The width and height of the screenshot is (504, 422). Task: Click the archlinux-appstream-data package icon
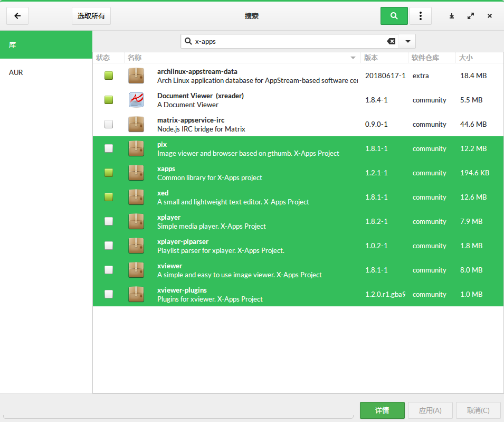point(136,76)
